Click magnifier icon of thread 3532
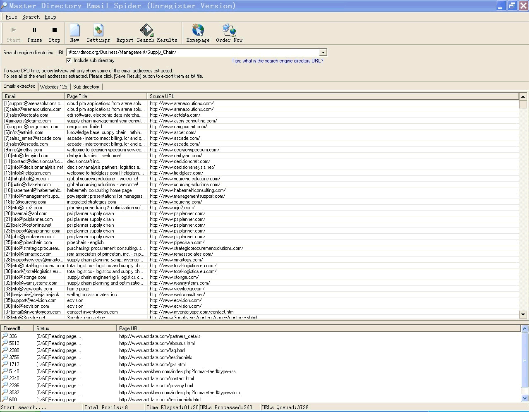 (x=5, y=392)
